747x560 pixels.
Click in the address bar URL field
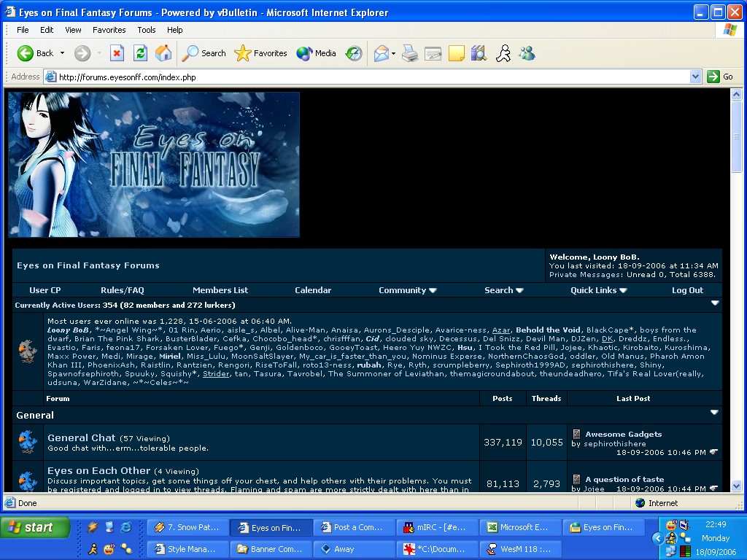click(x=367, y=77)
